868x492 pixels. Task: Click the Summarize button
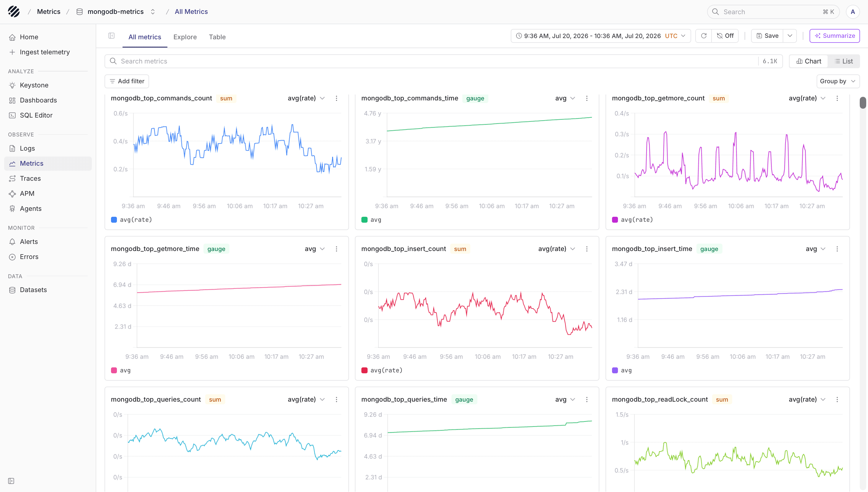pyautogui.click(x=835, y=36)
